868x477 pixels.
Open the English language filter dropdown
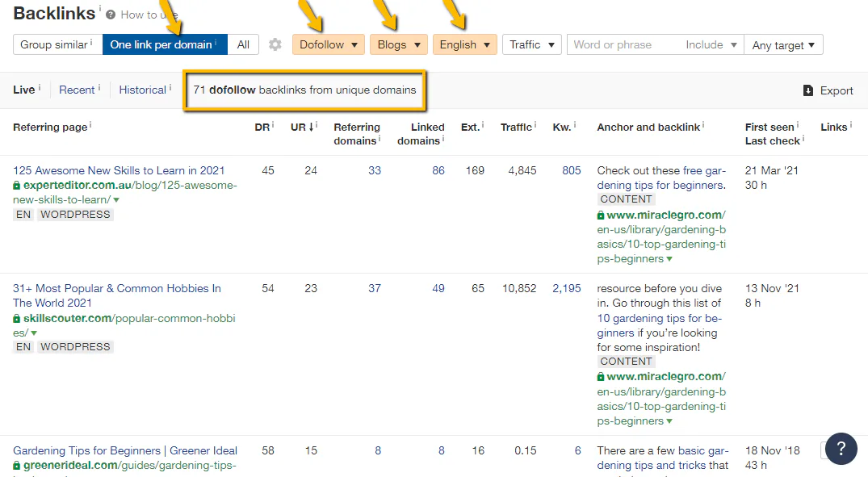click(x=464, y=45)
